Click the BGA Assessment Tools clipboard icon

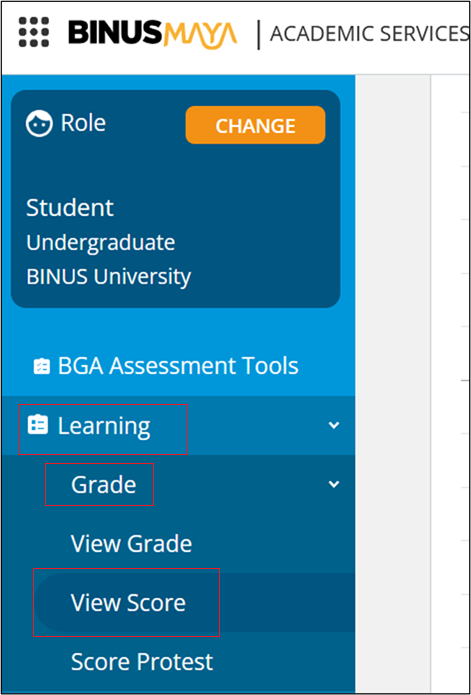42,367
